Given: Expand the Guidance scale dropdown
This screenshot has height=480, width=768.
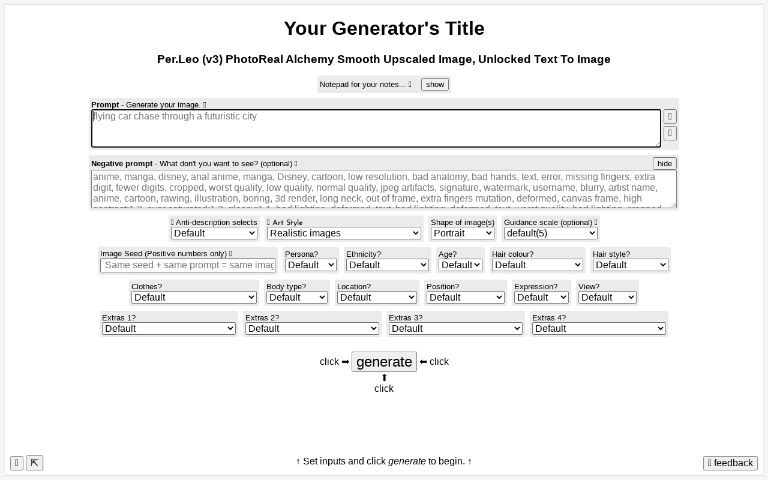Looking at the screenshot, I should 551,233.
